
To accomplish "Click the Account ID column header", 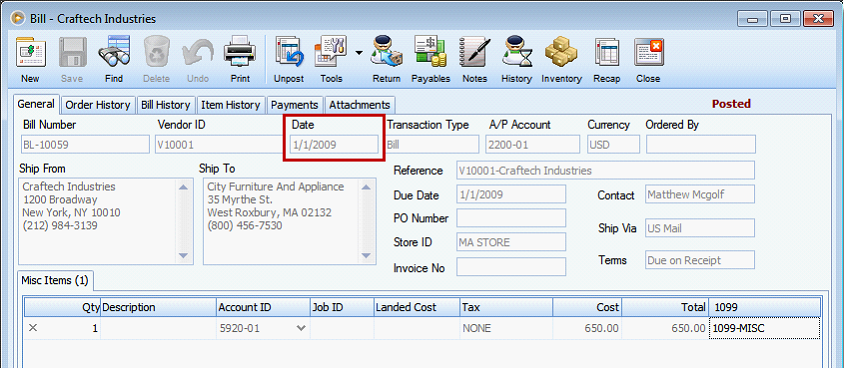I will point(263,308).
